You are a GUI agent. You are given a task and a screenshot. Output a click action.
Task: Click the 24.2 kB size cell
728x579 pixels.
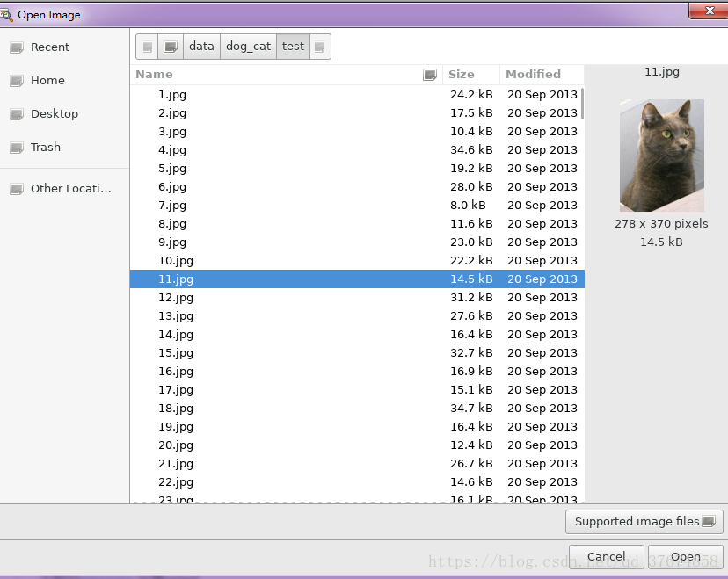pos(471,95)
